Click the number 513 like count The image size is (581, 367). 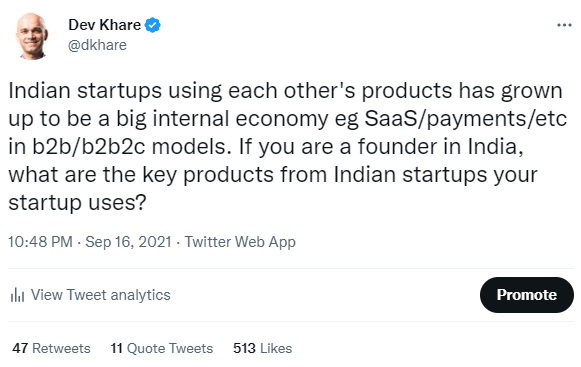click(244, 348)
